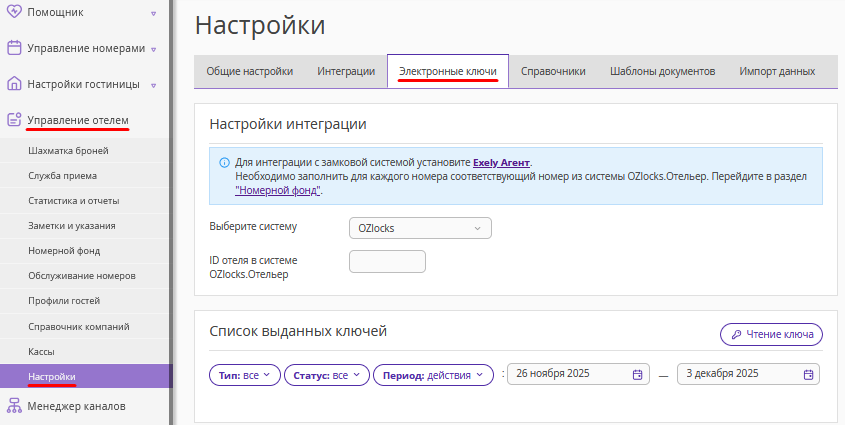This screenshot has width=845, height=425.
Task: Click the ID отеля input field
Action: [387, 261]
